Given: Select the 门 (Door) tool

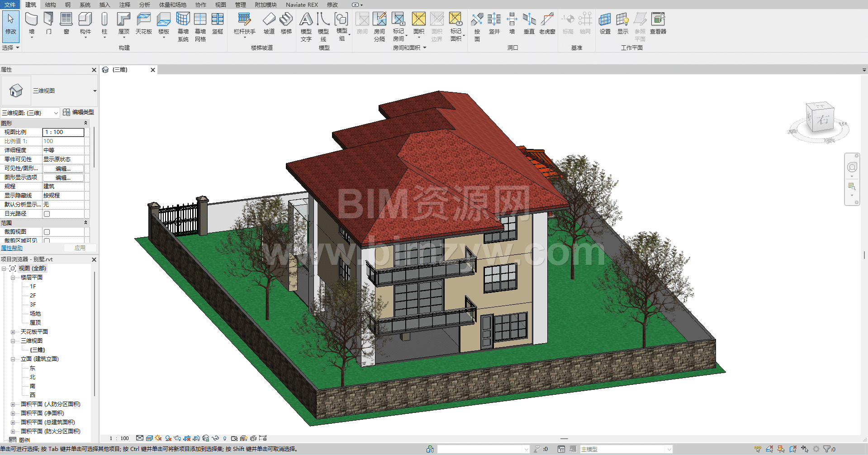Looking at the screenshot, I should (49, 24).
